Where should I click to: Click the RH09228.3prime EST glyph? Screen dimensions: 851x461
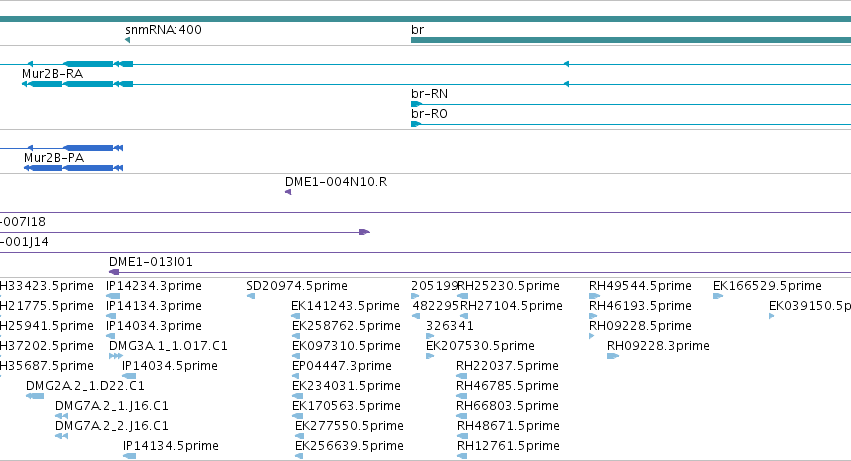tap(613, 356)
